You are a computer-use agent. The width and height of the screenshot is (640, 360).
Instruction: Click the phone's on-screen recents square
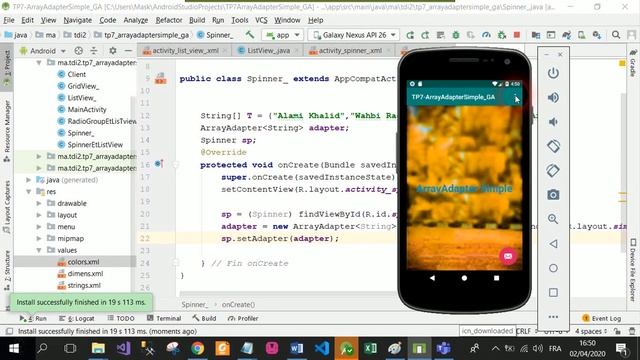click(x=496, y=278)
